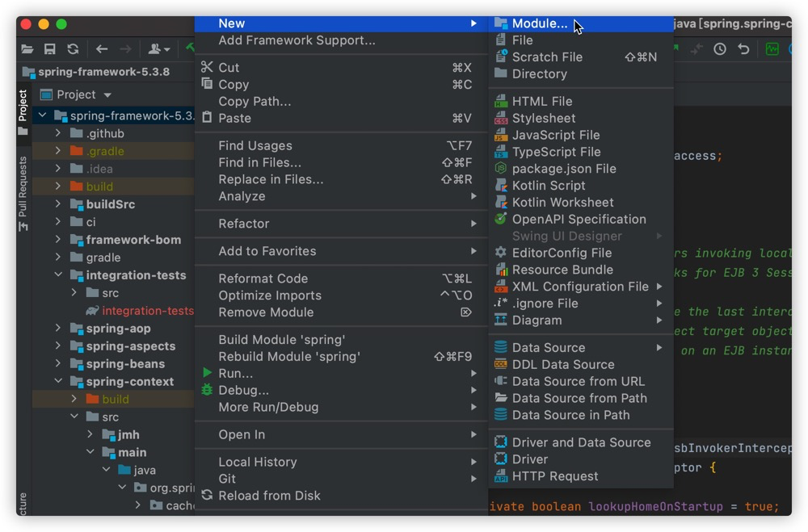The height and width of the screenshot is (532, 808).
Task: Select the spring-aspects module in tree
Action: pyautogui.click(x=130, y=346)
